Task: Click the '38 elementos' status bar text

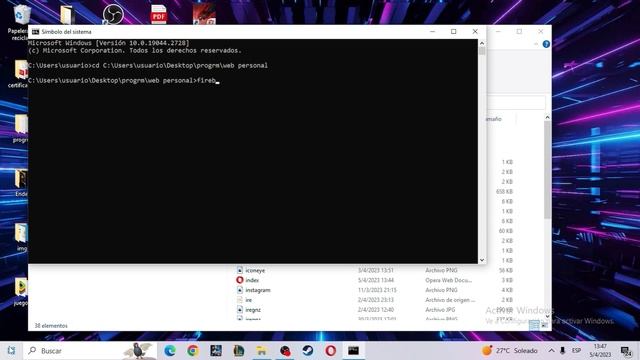Action: click(x=51, y=326)
